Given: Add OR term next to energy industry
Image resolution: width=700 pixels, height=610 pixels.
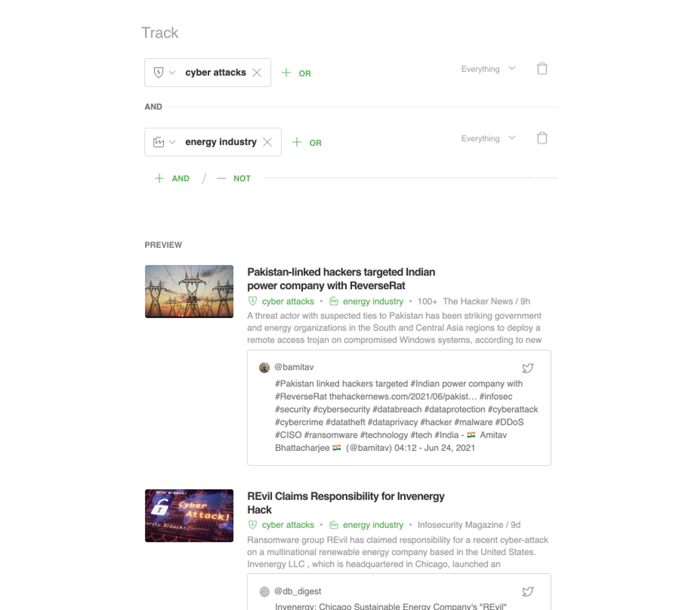Looking at the screenshot, I should coord(307,143).
